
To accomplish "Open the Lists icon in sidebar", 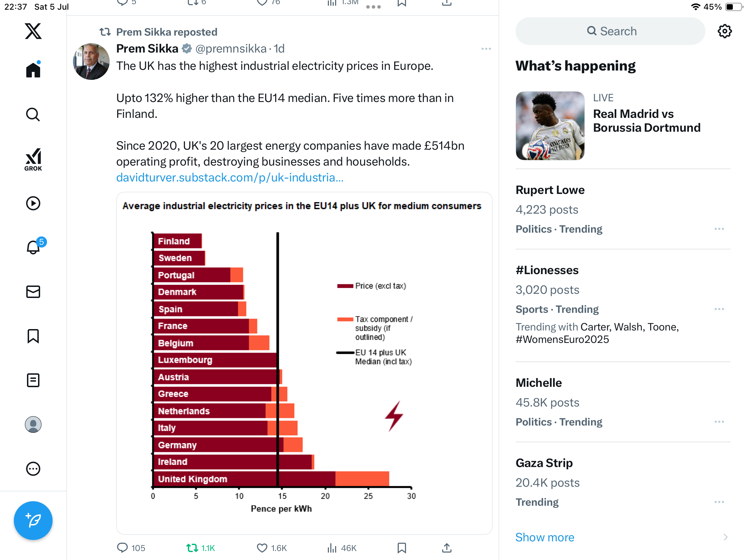I will click(x=33, y=380).
